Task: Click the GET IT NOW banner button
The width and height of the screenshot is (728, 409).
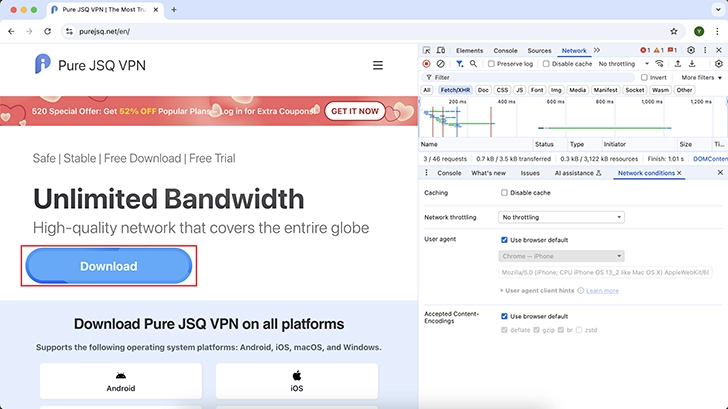Action: [355, 111]
